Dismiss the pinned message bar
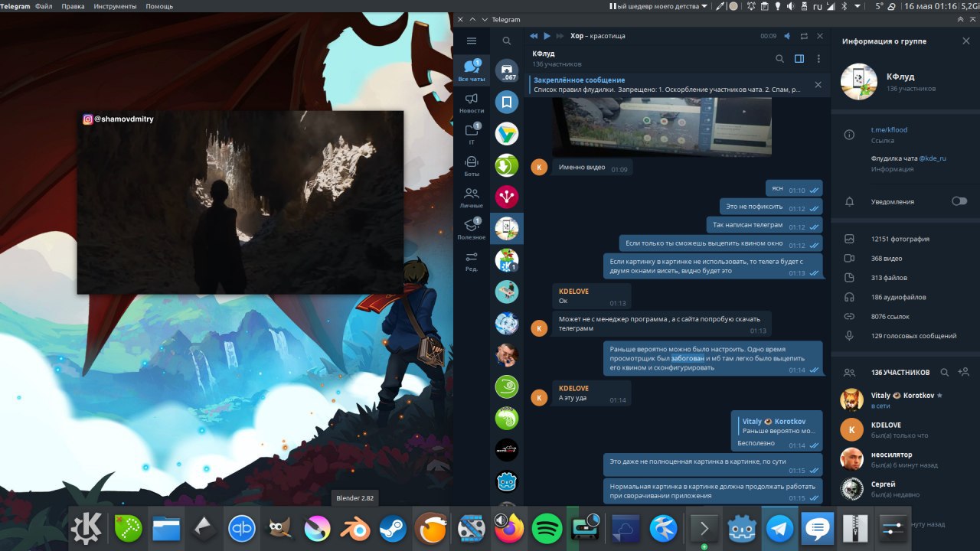Viewport: 980px width, 551px height. (818, 84)
